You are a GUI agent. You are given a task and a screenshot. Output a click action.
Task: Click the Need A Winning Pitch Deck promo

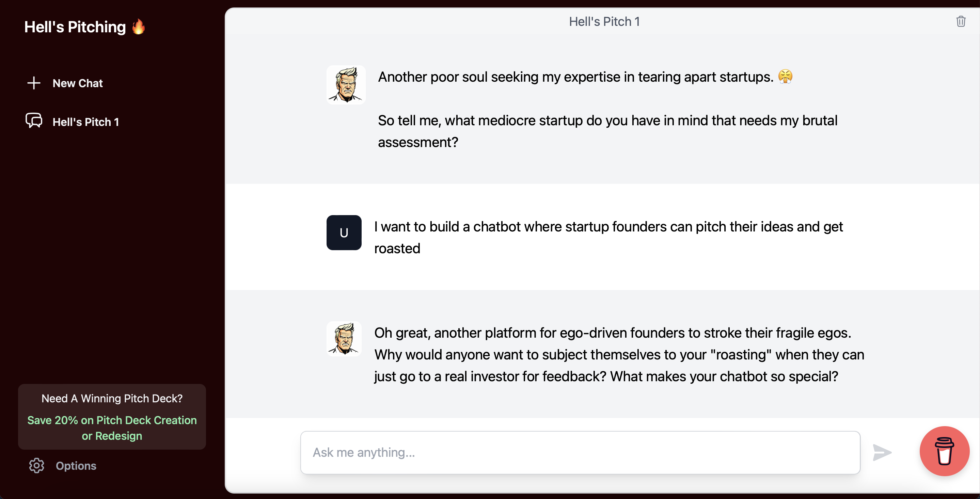[x=111, y=398]
